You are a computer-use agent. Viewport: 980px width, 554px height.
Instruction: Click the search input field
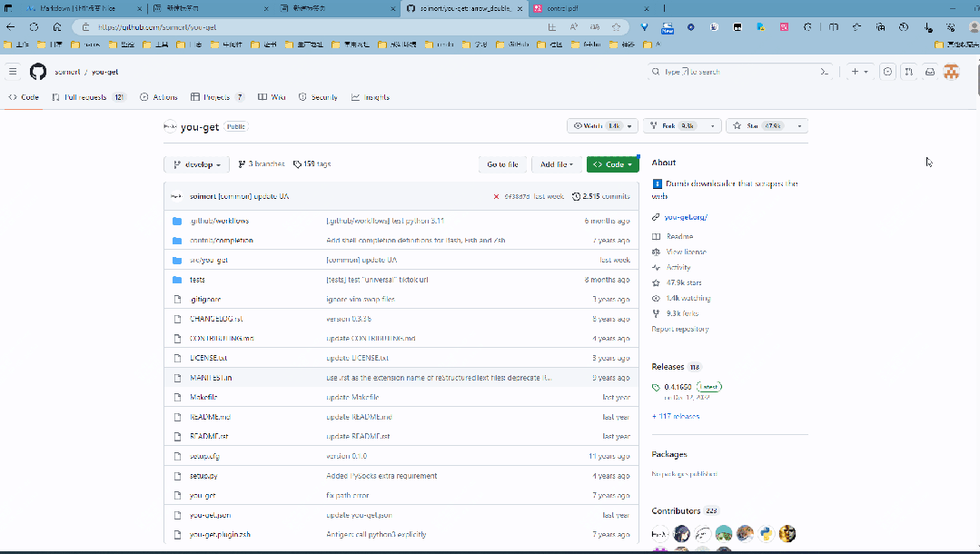tap(741, 72)
